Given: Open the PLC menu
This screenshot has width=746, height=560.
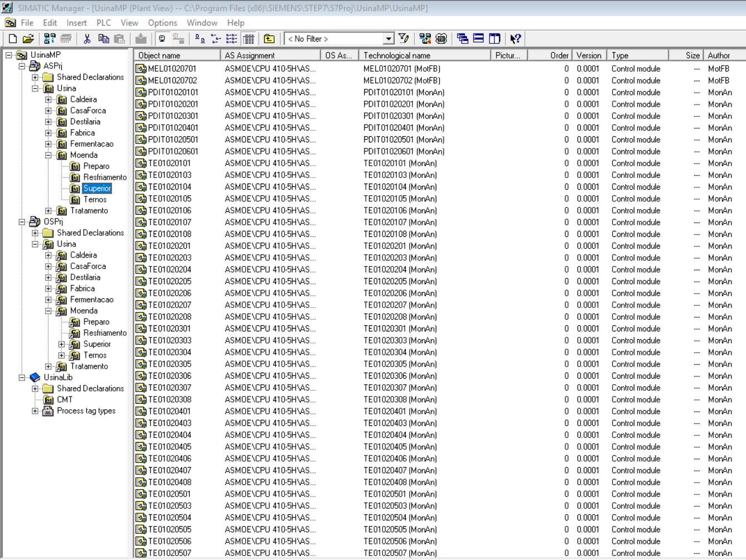Looking at the screenshot, I should (x=104, y=23).
